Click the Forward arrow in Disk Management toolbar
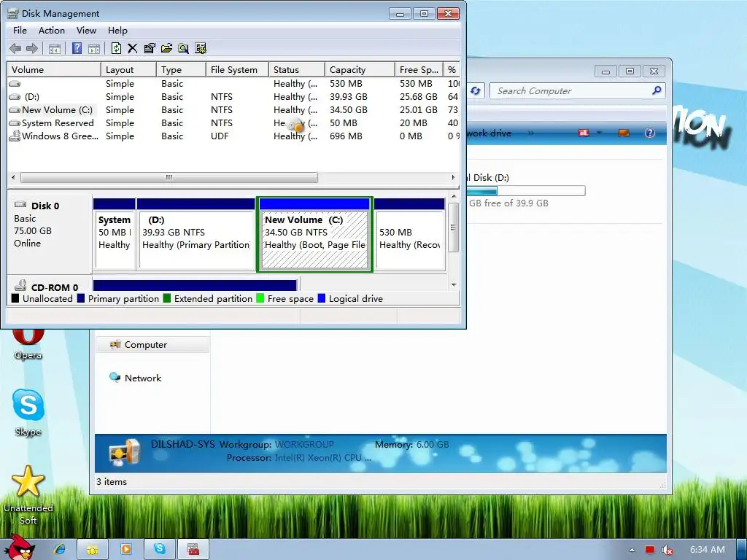Image resolution: width=747 pixels, height=560 pixels. pyautogui.click(x=32, y=48)
